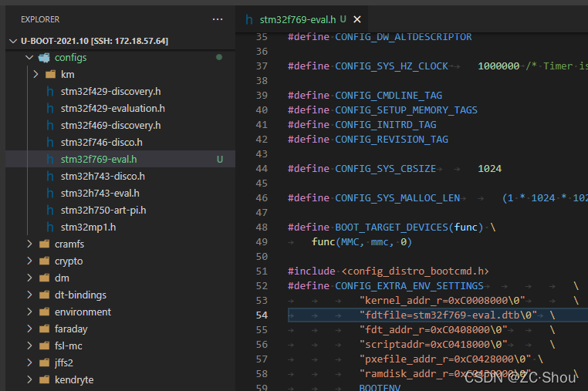Open stm32f429-discovery.h file
588x391 pixels.
coord(110,92)
